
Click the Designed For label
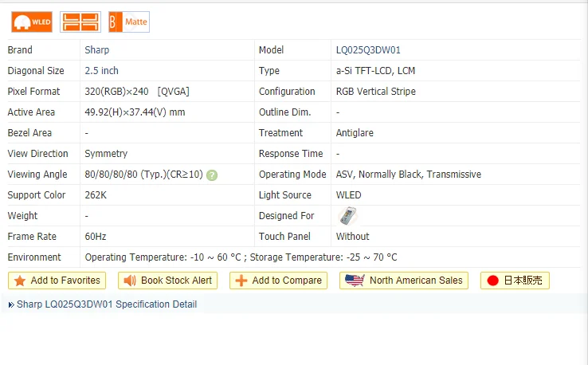click(x=287, y=216)
